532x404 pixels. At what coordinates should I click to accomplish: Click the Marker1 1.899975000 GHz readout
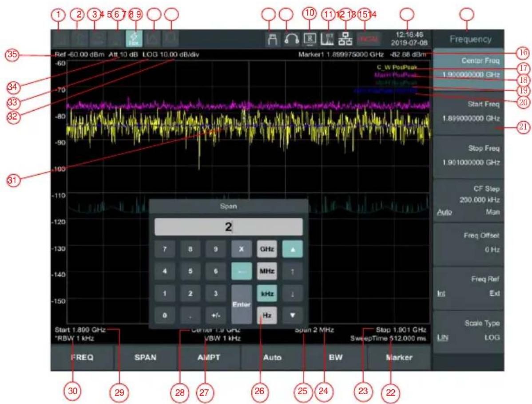[341, 54]
